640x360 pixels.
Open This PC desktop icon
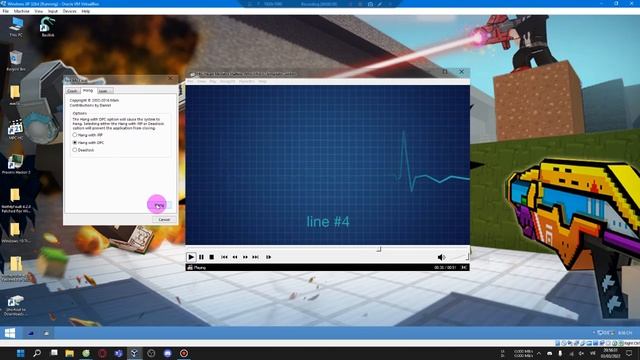pyautogui.click(x=16, y=27)
